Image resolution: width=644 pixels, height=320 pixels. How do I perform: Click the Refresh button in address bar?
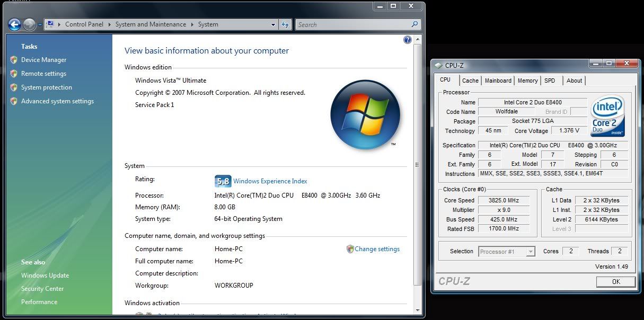(285, 24)
